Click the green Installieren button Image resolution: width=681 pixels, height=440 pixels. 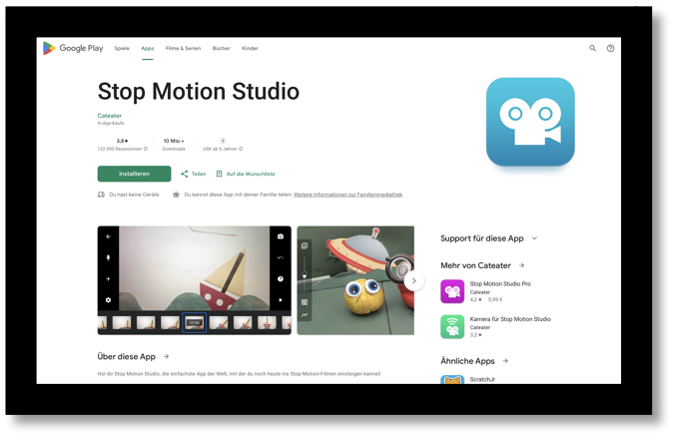point(134,174)
